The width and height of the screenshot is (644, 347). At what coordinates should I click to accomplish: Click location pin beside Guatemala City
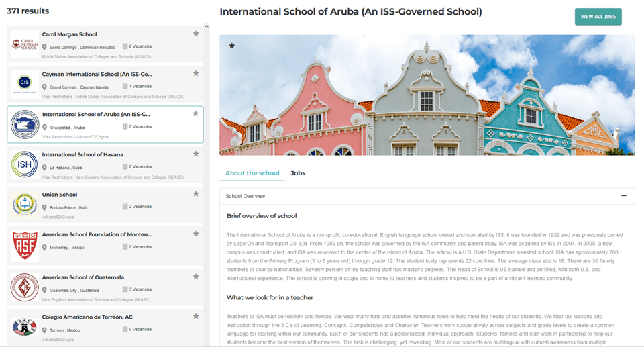[x=44, y=290]
